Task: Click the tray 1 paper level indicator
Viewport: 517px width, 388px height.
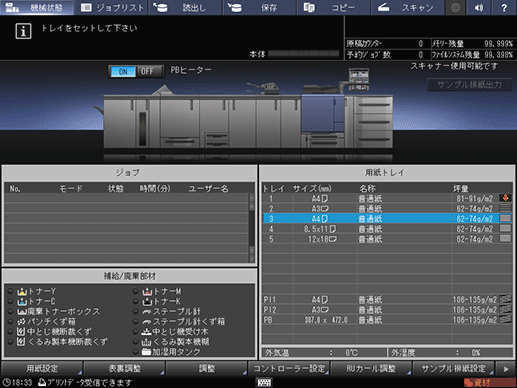Action: pyautogui.click(x=505, y=198)
